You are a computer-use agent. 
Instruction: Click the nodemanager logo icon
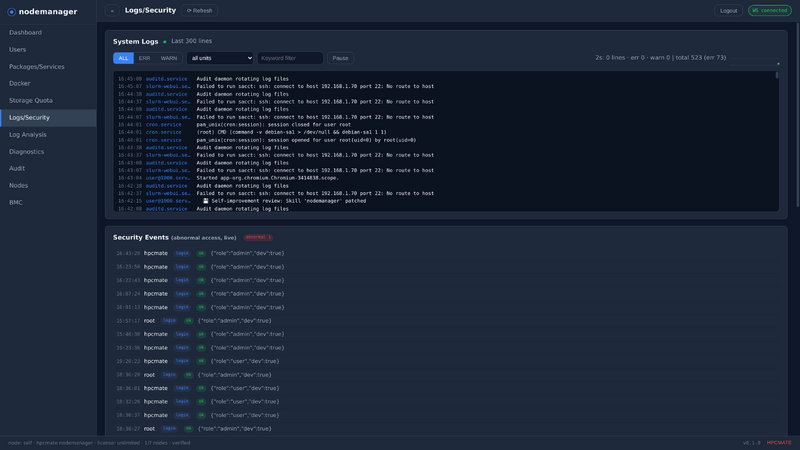tap(11, 12)
